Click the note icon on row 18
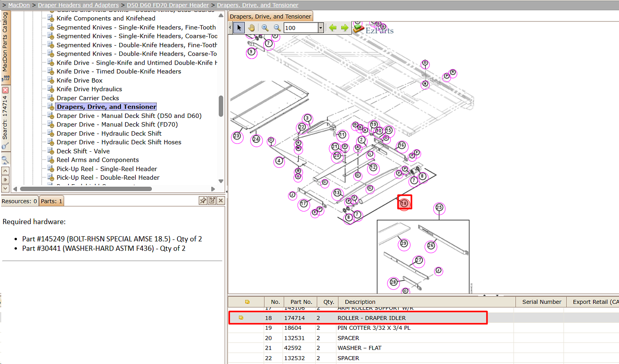Image resolution: width=619 pixels, height=364 pixels. 241,318
